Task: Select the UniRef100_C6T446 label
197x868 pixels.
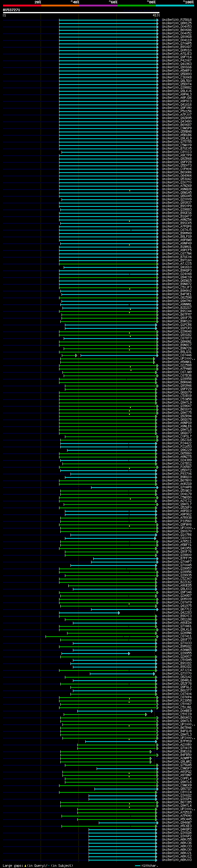Action: [x=177, y=355]
